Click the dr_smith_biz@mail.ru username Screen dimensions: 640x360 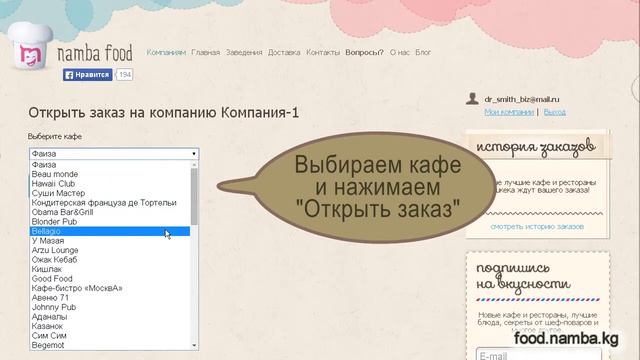point(522,99)
